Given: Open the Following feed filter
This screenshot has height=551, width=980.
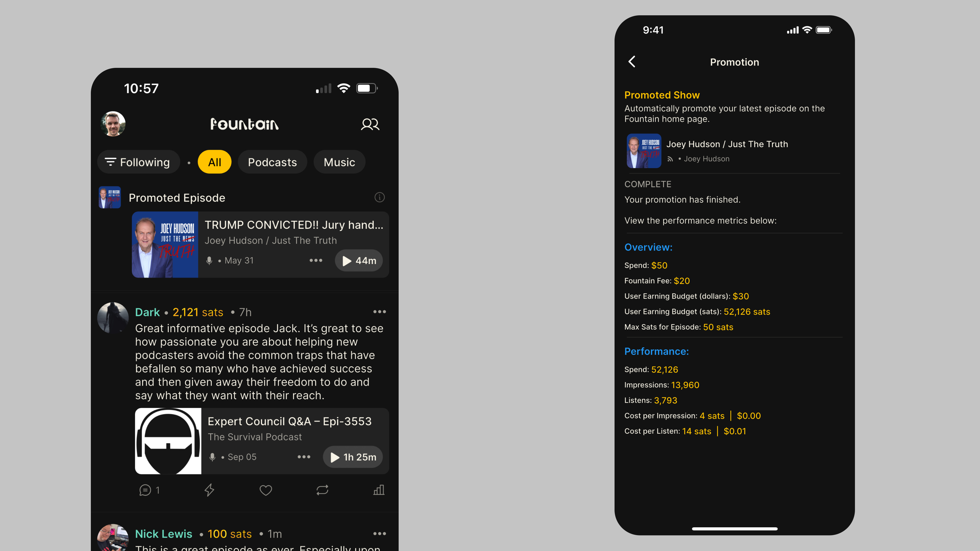Looking at the screenshot, I should [138, 162].
